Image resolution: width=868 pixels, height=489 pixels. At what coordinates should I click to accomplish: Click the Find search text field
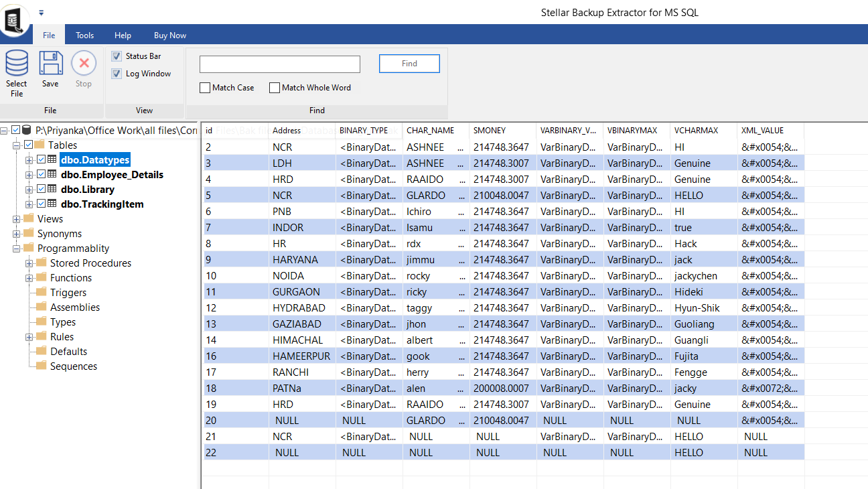tap(280, 64)
